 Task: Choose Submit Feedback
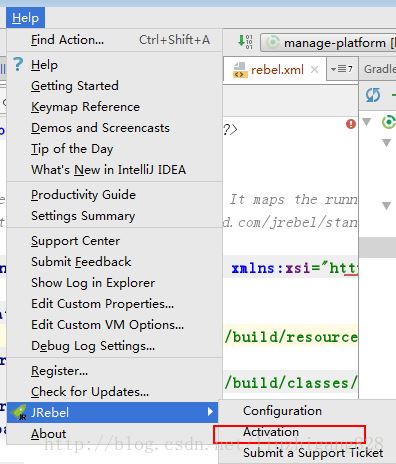115,262
